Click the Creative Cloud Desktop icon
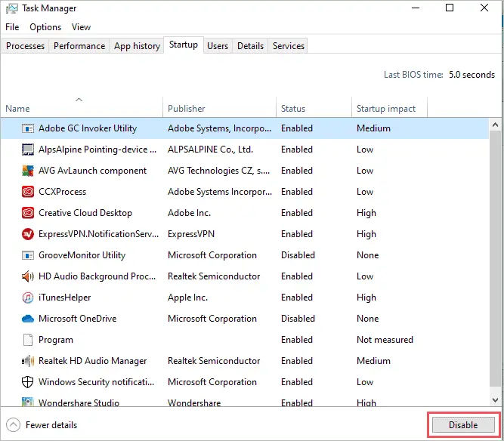The image size is (504, 441). (28, 213)
